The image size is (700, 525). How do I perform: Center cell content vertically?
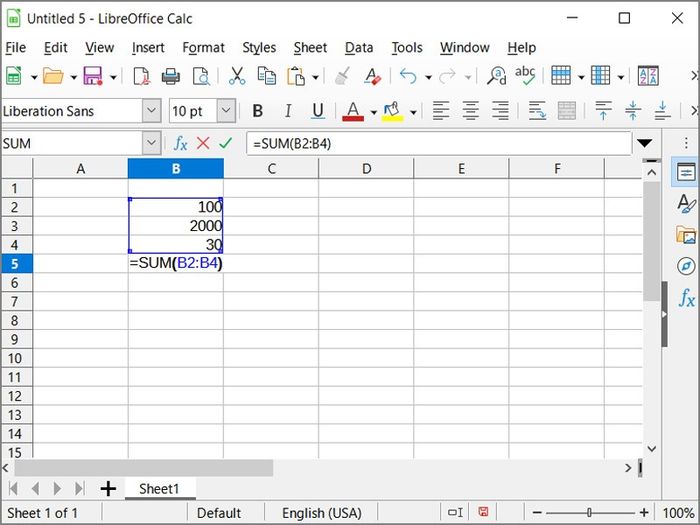(633, 111)
